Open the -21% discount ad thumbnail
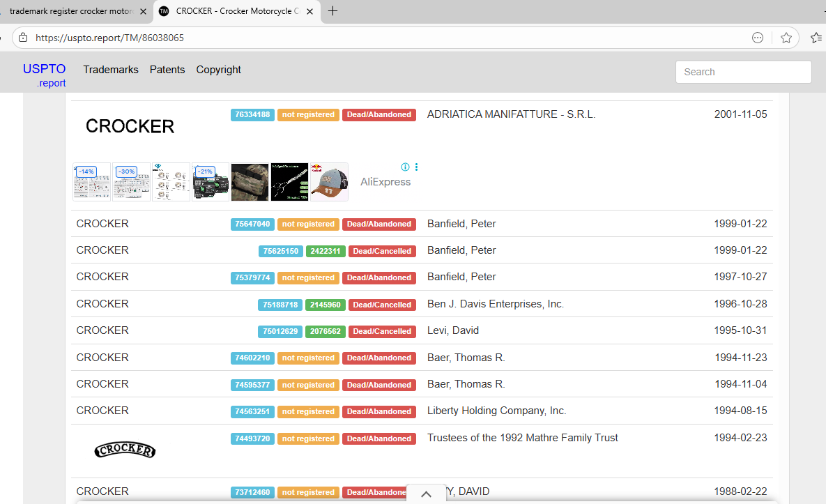 tap(211, 182)
